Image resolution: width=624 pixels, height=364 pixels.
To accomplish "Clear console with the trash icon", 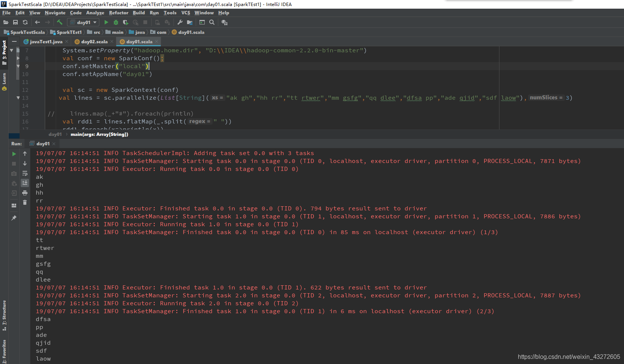I will (25, 203).
